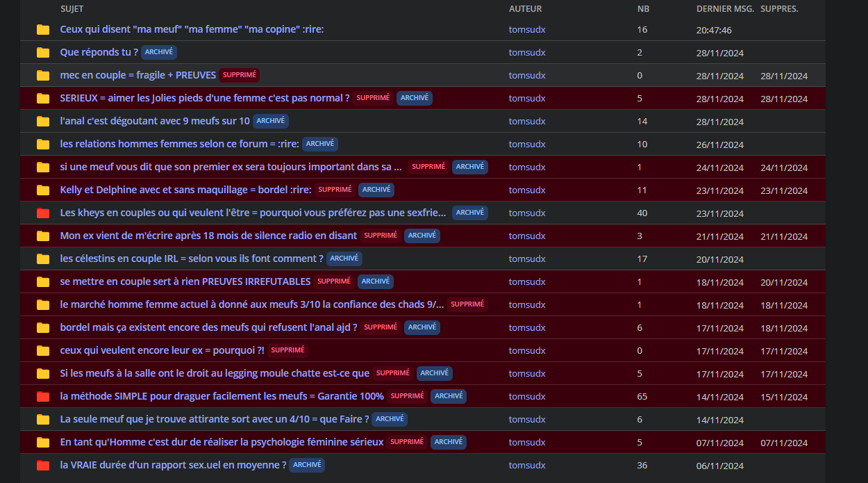The width and height of the screenshot is (868, 483).
Task: Click the NB column header
Action: tap(644, 9)
